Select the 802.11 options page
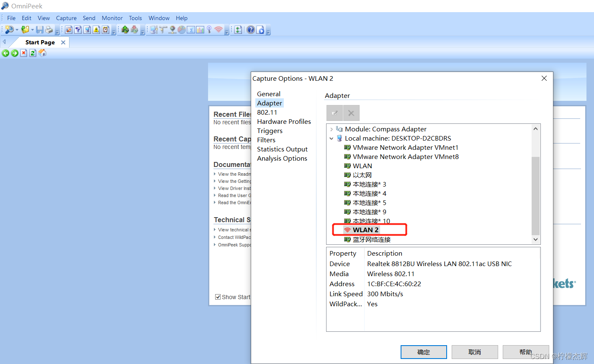594x364 pixels. 267,113
